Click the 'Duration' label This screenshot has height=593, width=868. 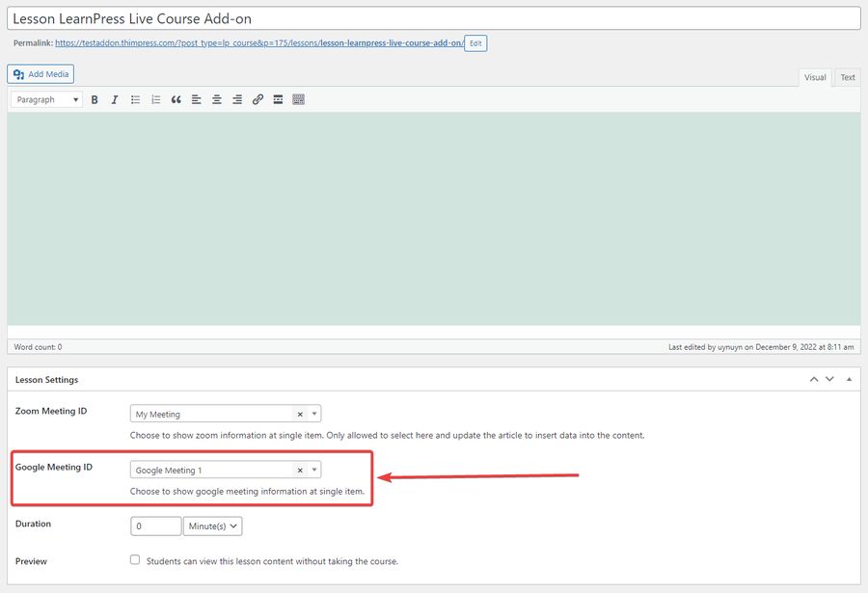[33, 524]
